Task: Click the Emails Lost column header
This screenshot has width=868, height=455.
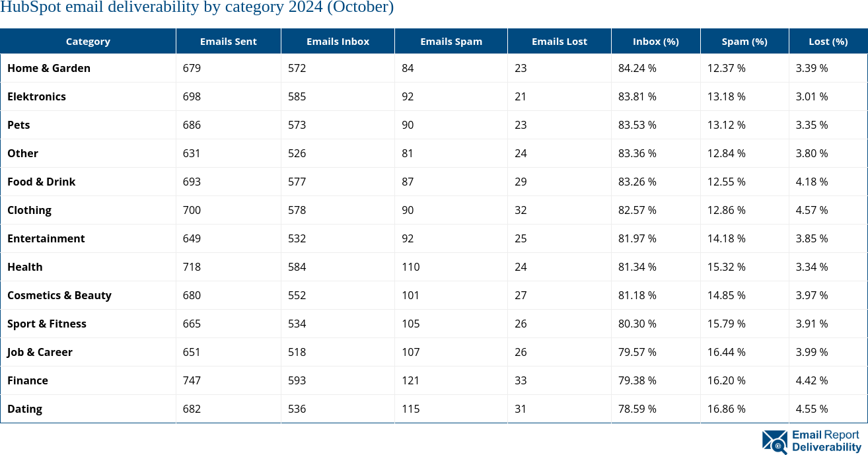Action: pyautogui.click(x=560, y=41)
